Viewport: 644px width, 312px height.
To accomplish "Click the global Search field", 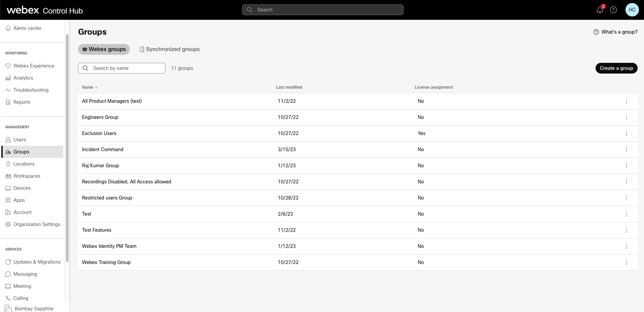I will pos(323,10).
